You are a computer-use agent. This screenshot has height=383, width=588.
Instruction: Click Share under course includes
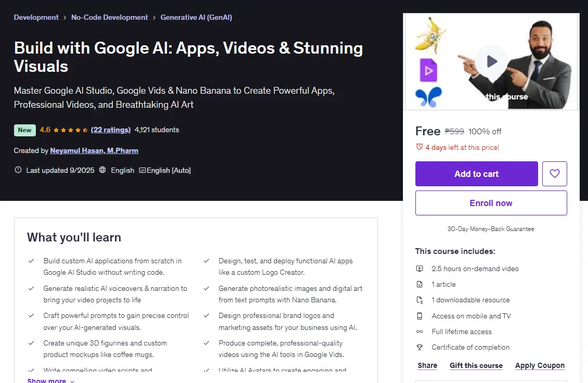[427, 365]
